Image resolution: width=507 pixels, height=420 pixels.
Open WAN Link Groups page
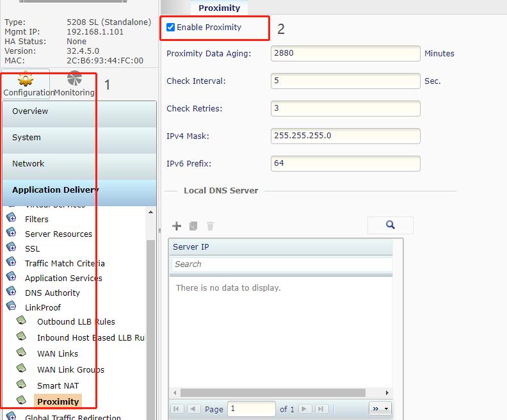pyautogui.click(x=71, y=369)
